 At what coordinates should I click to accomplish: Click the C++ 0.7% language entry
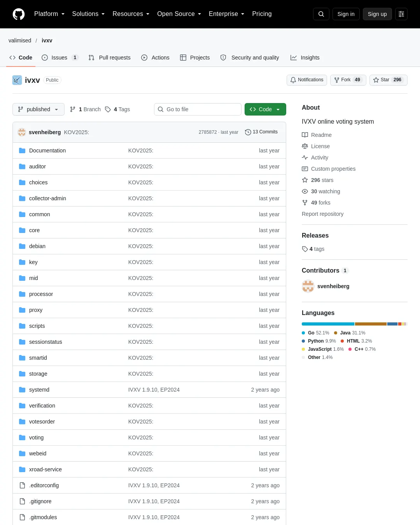coord(362,349)
